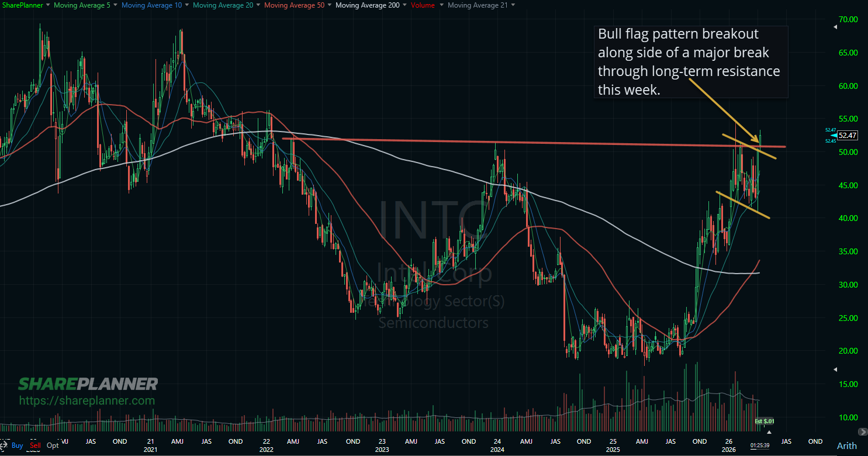Open the Moving Average 5 dropdown
This screenshot has width=868, height=456.
tap(81, 5)
